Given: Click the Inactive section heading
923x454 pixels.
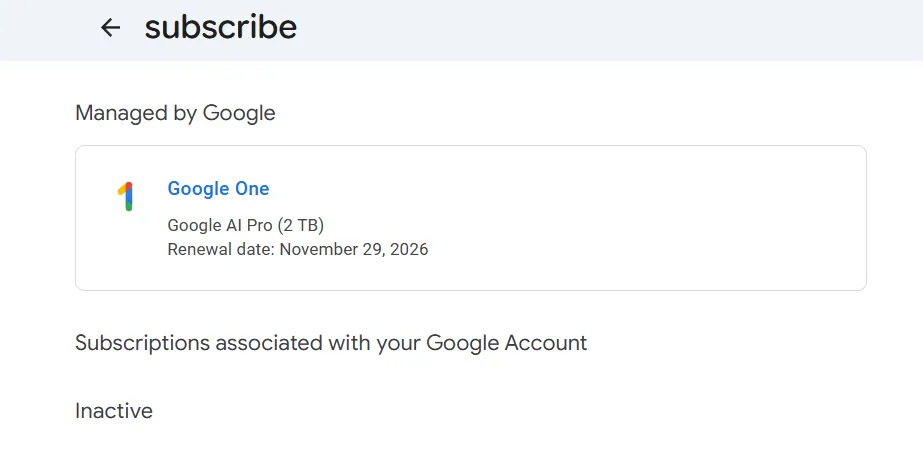Looking at the screenshot, I should [x=114, y=410].
